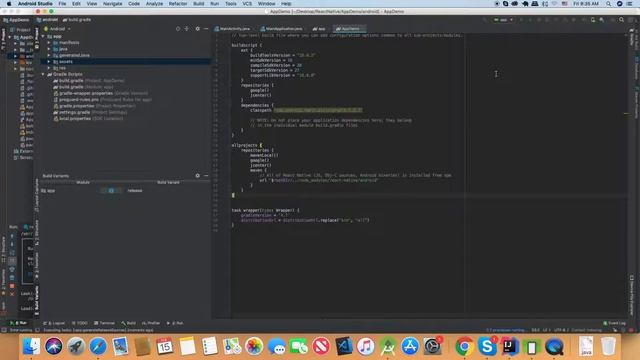Viewport: 640px width, 360px height.
Task: Click the android breadcrumb in navigation bar
Action: coord(47,20)
